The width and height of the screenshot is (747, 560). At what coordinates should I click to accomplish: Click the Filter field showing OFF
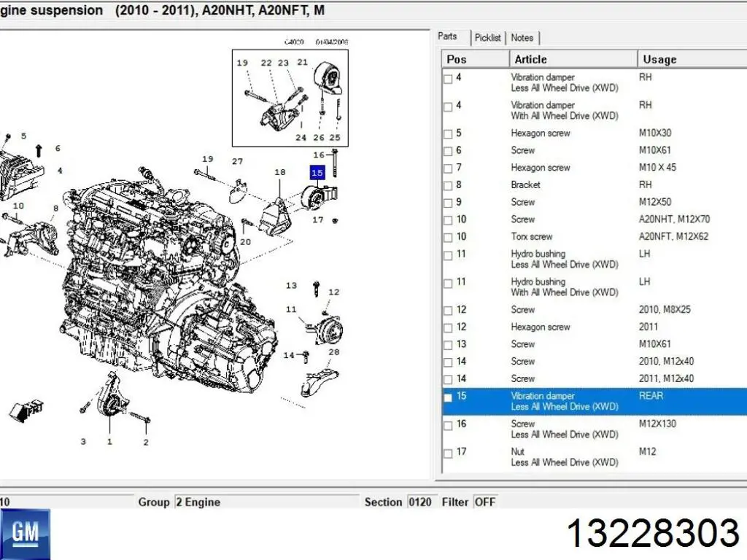coord(485,502)
